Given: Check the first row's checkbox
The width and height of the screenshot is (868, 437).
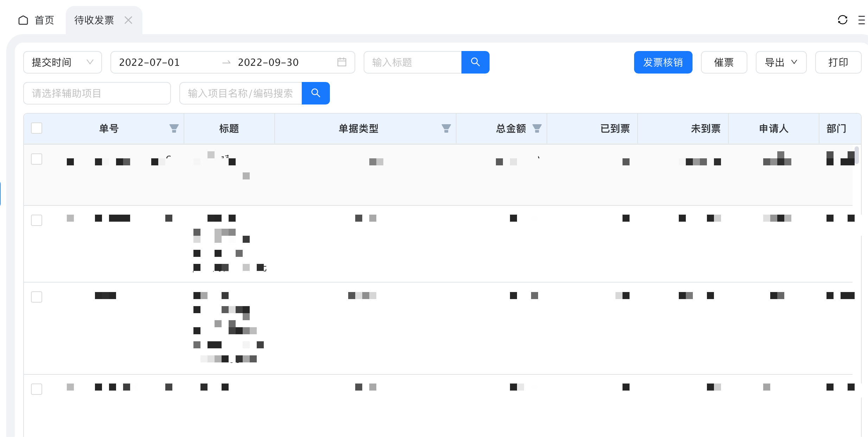Looking at the screenshot, I should click(37, 159).
